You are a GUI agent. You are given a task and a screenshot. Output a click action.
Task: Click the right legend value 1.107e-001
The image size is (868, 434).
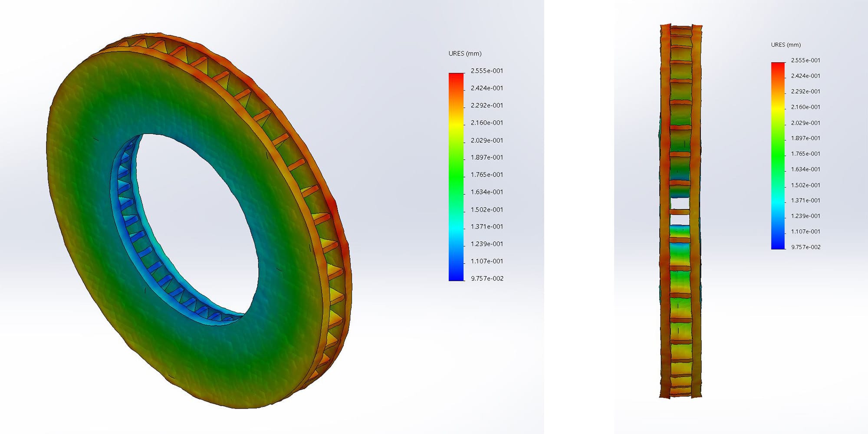click(x=806, y=232)
